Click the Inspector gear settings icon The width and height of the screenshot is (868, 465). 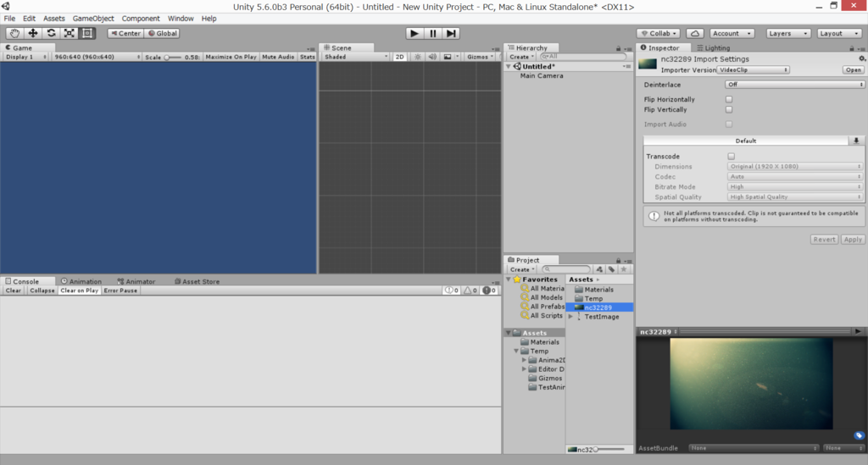coord(861,58)
